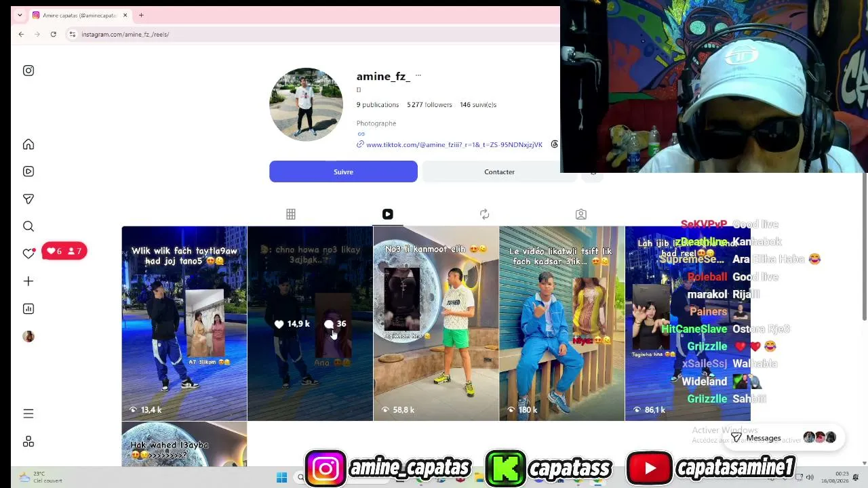The image size is (868, 488).
Task: Open the More hamburger menu
Action: click(x=28, y=413)
